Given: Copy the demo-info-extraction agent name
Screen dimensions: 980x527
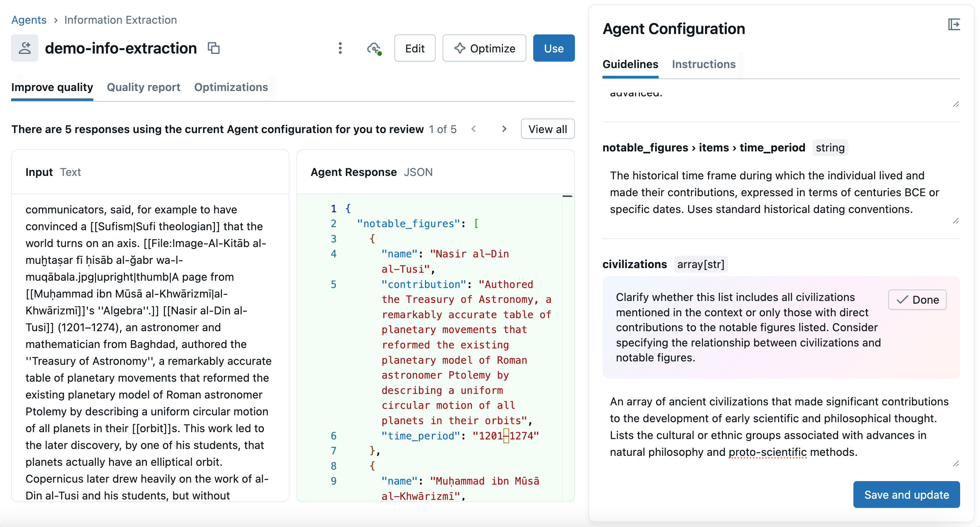Looking at the screenshot, I should coord(213,48).
